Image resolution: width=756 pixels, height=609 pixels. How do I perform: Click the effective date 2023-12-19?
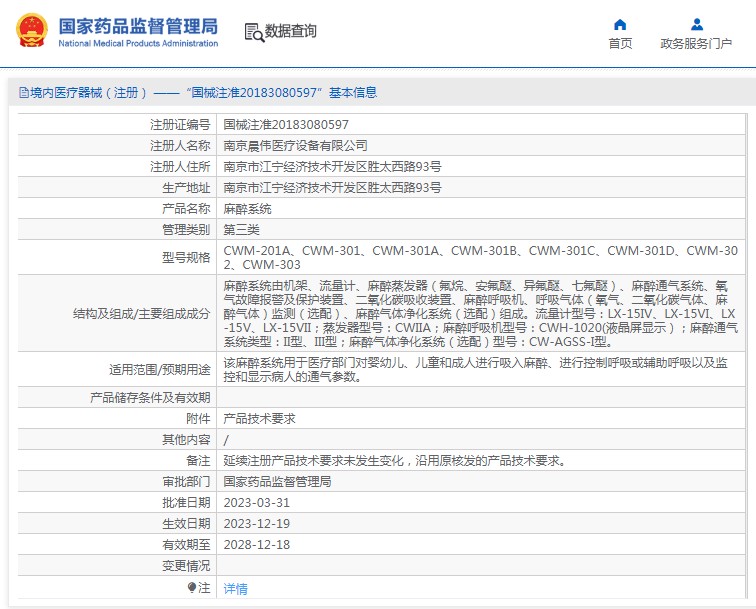(x=256, y=523)
